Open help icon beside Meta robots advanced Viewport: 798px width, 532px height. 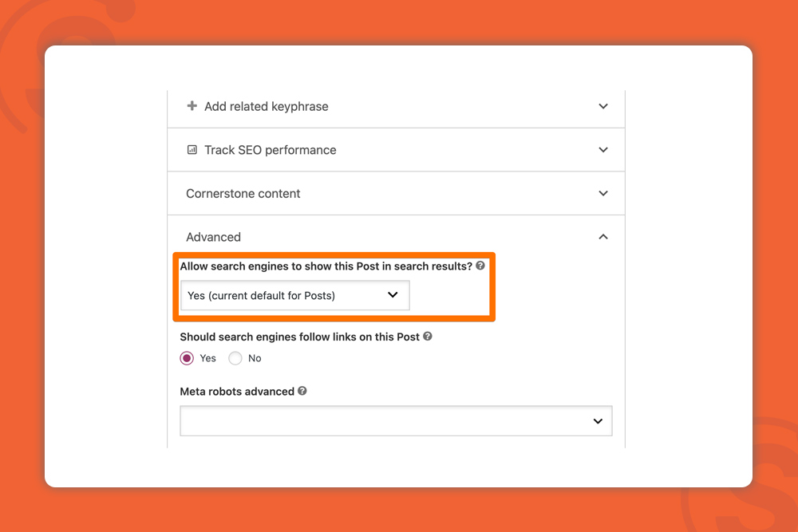302,391
